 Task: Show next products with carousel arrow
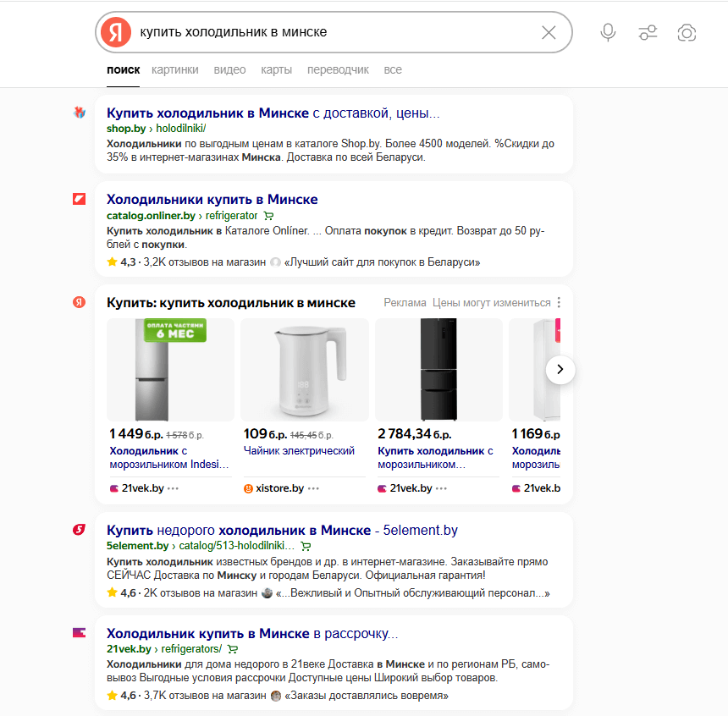560,369
